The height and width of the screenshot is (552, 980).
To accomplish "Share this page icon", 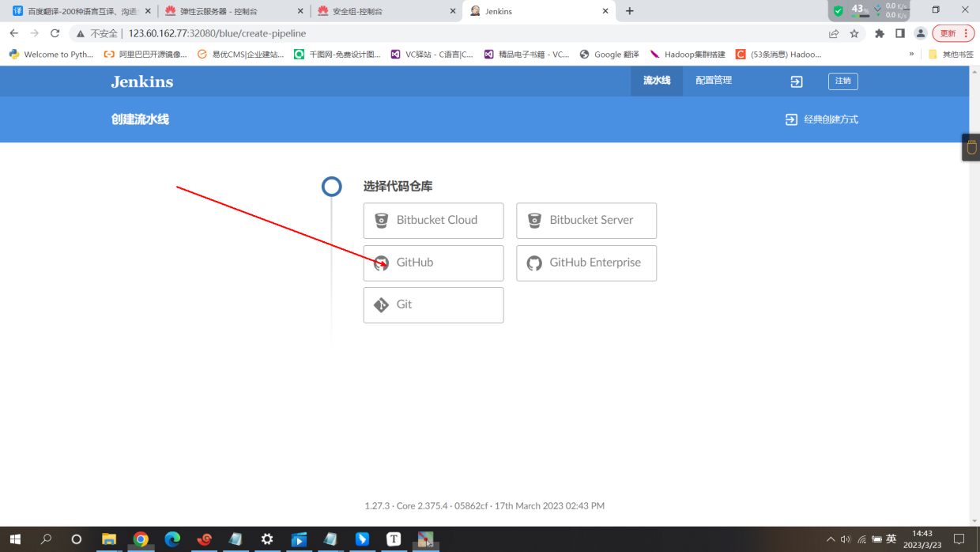I will 834,33.
